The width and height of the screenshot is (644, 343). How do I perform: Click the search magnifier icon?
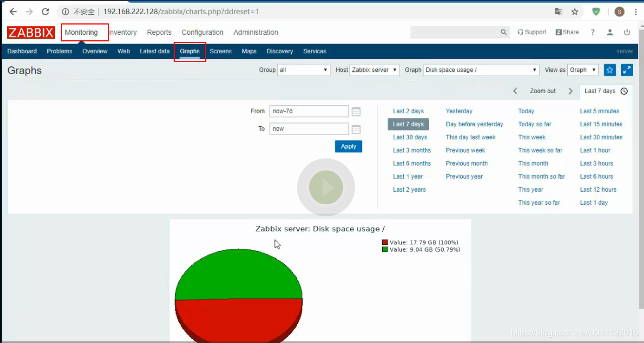pyautogui.click(x=504, y=32)
